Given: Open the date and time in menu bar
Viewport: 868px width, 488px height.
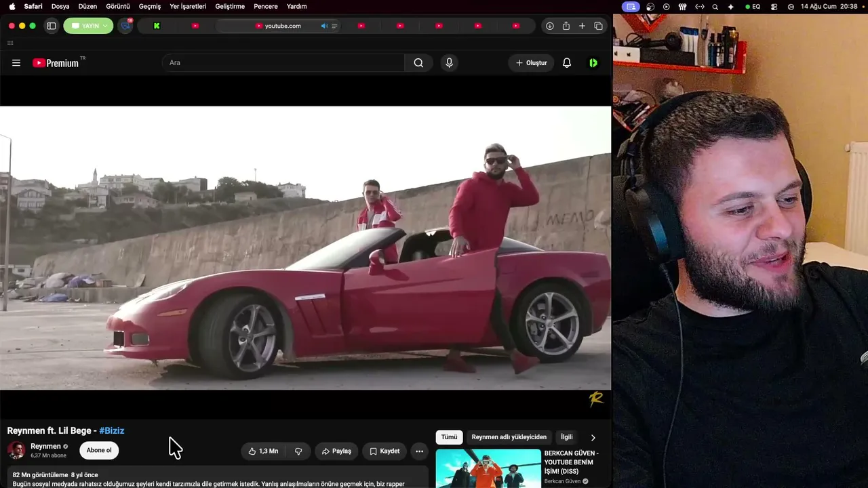Looking at the screenshot, I should point(829,7).
